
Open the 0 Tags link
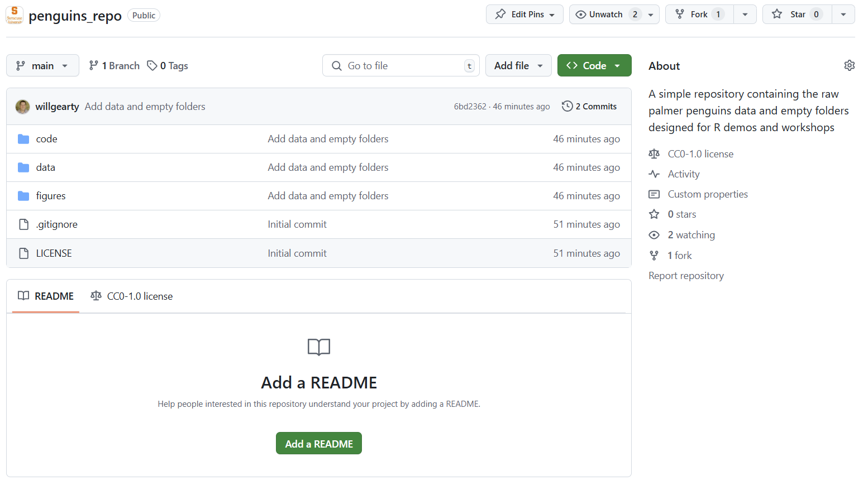coord(168,65)
